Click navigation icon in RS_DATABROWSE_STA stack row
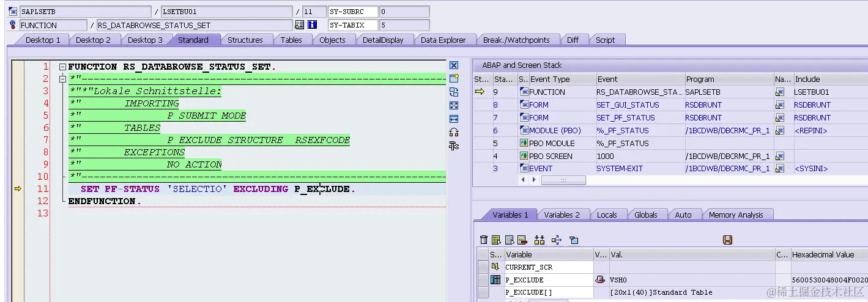The width and height of the screenshot is (868, 302). tap(780, 92)
